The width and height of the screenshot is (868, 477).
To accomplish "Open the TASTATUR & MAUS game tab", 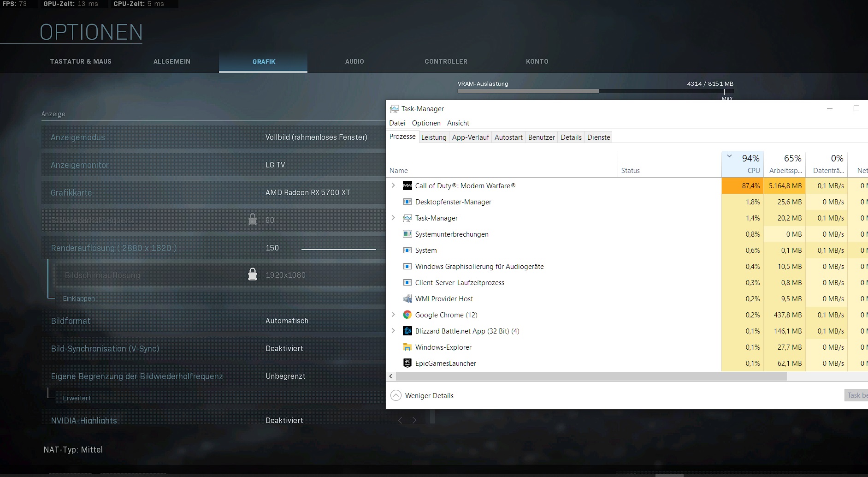I will [x=81, y=61].
